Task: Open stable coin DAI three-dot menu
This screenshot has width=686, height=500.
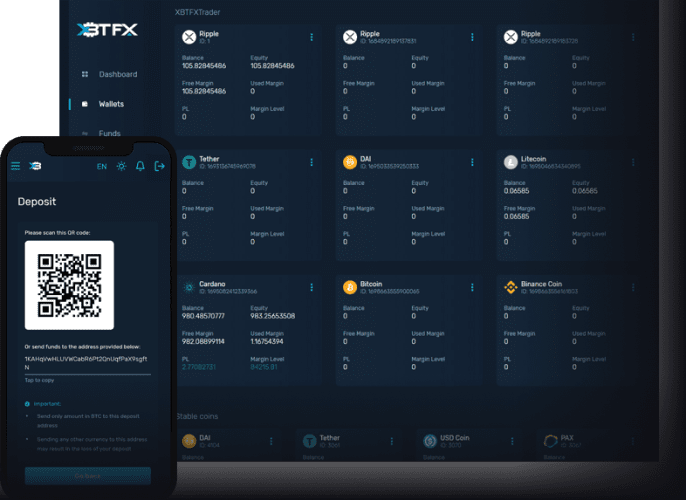Action: point(271,441)
